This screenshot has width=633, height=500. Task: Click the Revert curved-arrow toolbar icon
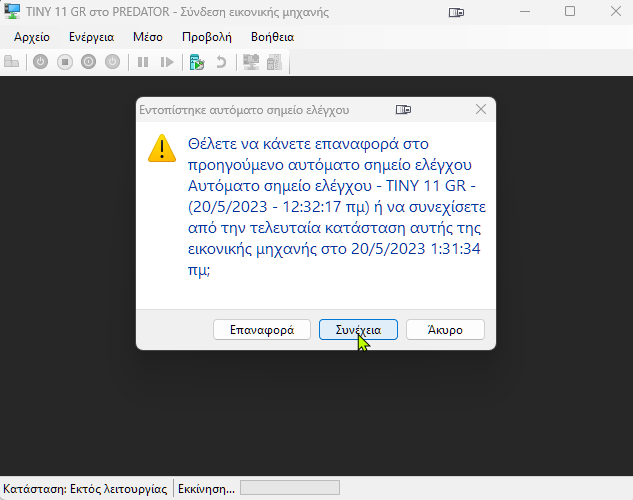pos(221,62)
